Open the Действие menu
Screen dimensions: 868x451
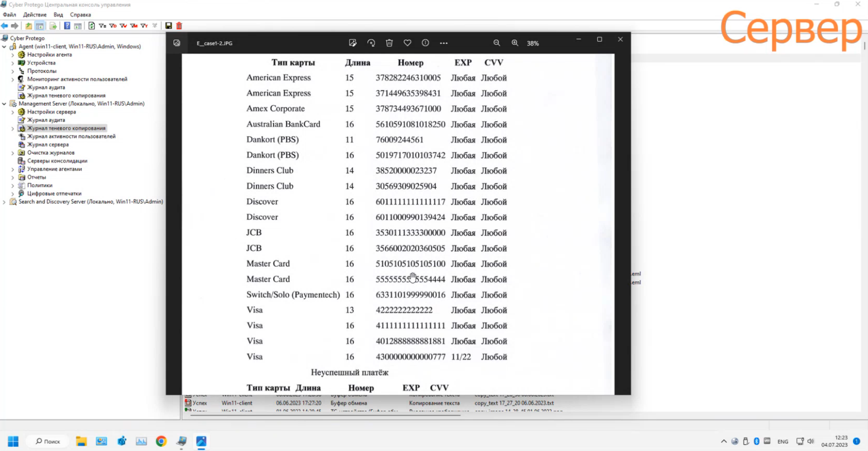point(34,15)
